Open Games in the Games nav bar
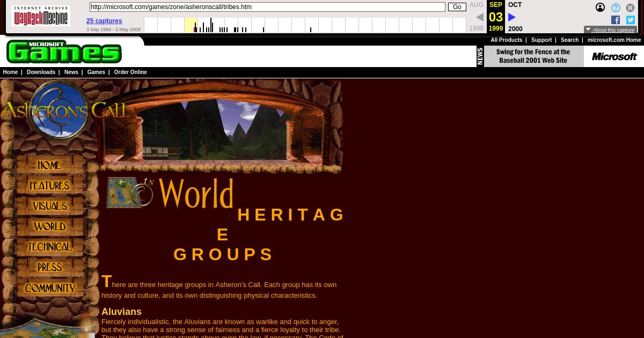Screen dimensions: 644x338 click(x=96, y=72)
